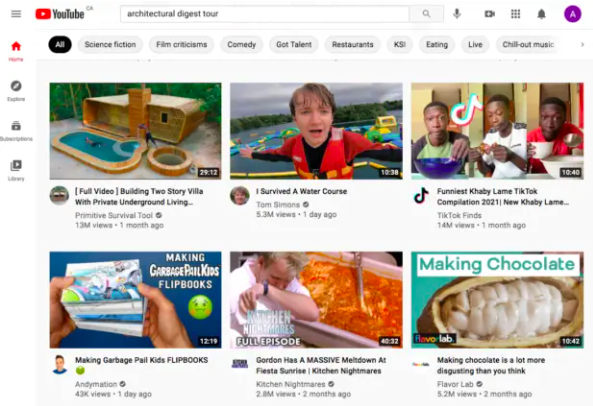Filter by the Restaurants chip
This screenshot has width=593, height=406.
coord(352,44)
